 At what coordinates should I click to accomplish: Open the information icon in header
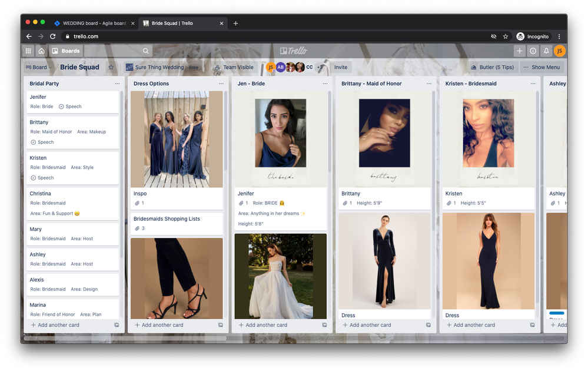(533, 51)
